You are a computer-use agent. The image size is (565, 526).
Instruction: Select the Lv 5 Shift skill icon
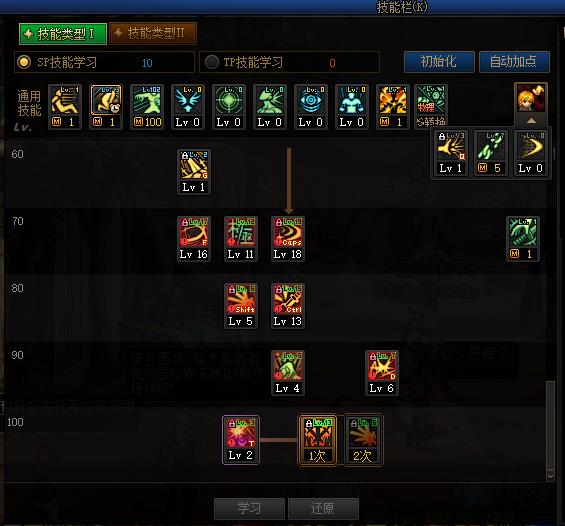point(241,306)
